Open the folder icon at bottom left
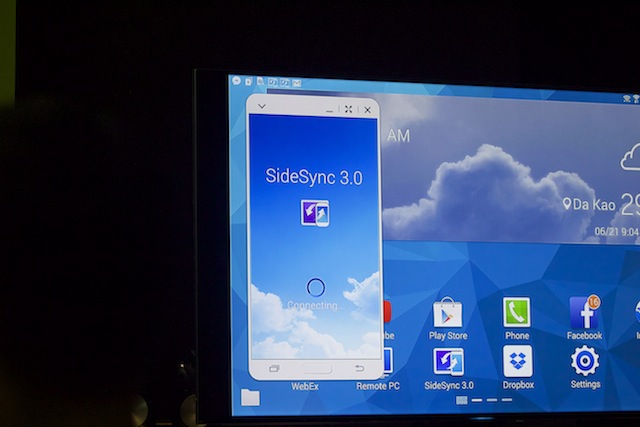 click(250, 397)
